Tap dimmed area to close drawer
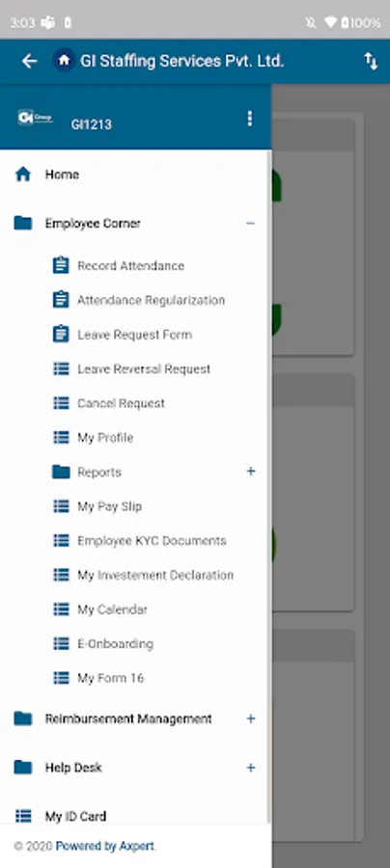Image resolution: width=390 pixels, height=868 pixels. tap(331, 476)
